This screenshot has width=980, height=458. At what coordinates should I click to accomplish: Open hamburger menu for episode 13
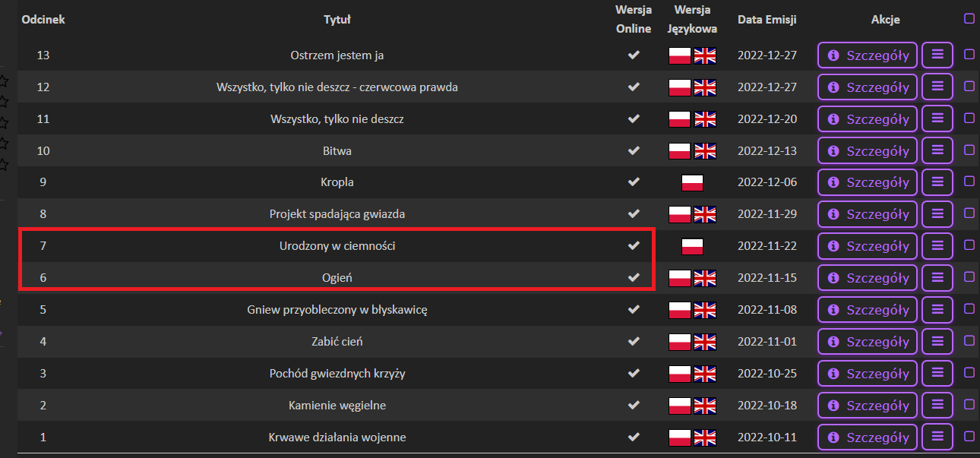pyautogui.click(x=937, y=55)
